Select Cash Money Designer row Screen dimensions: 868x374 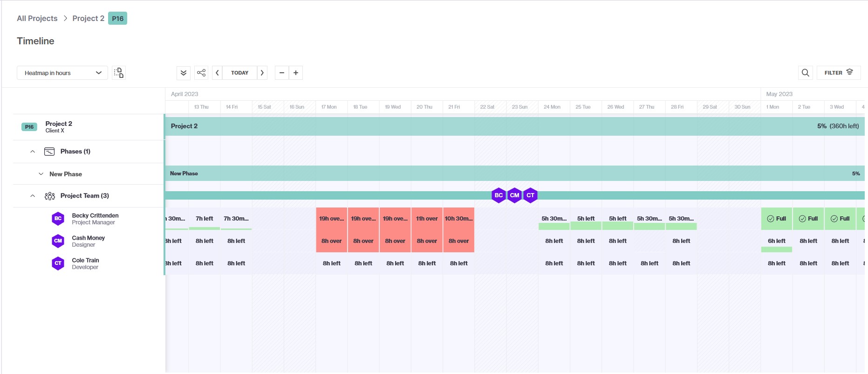click(x=89, y=241)
